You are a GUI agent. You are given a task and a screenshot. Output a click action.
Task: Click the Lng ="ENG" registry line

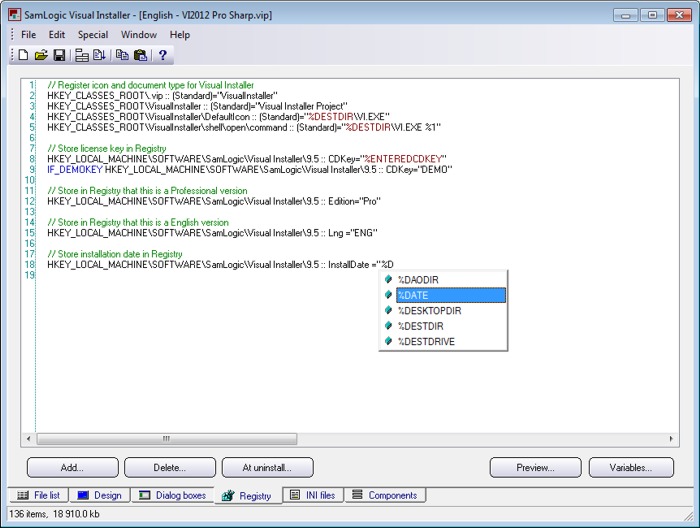pyautogui.click(x=212, y=233)
